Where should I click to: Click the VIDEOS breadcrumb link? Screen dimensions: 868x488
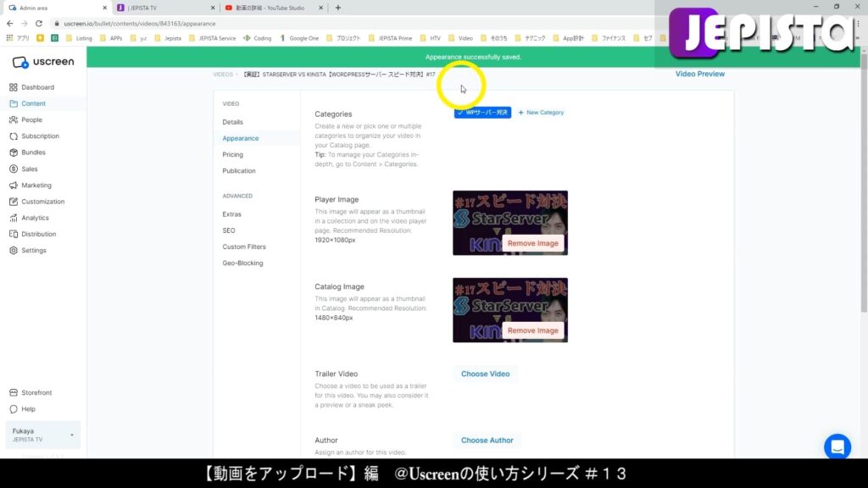(223, 75)
